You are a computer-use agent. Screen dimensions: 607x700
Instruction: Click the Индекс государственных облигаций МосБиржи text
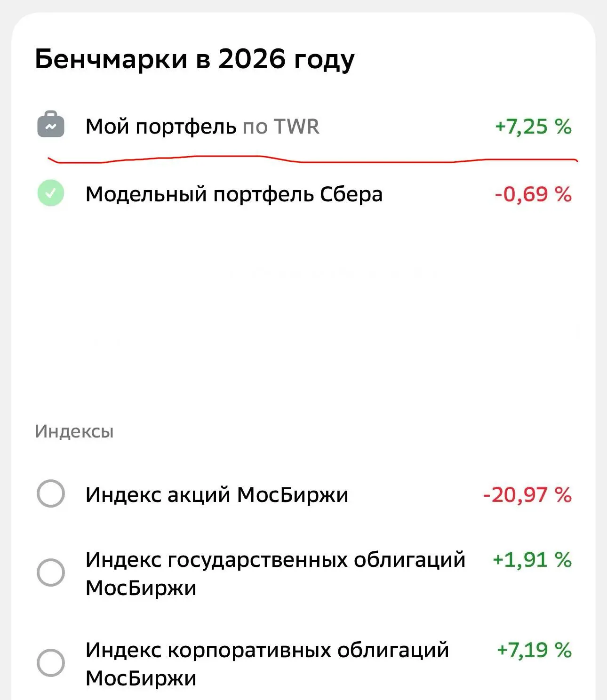(275, 573)
